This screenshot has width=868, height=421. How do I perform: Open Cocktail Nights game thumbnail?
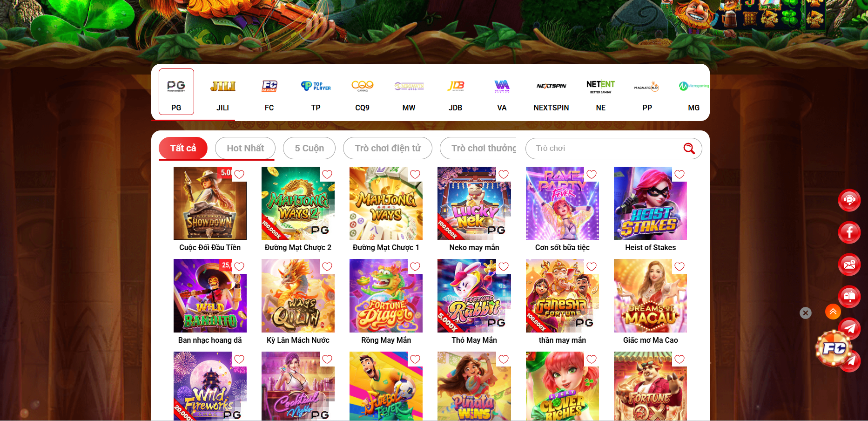298,386
